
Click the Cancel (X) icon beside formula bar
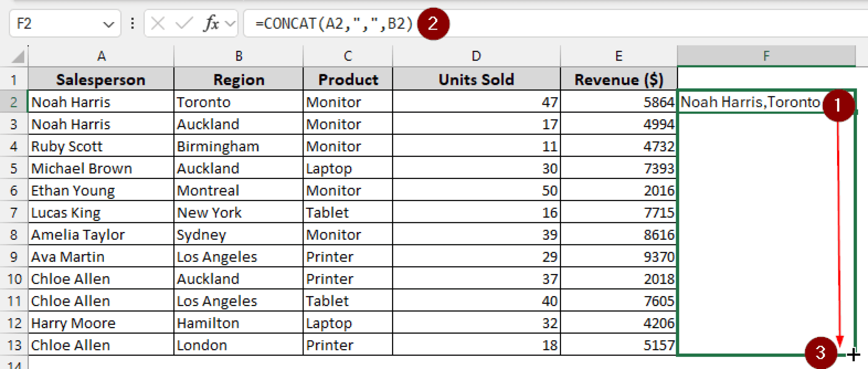(157, 23)
